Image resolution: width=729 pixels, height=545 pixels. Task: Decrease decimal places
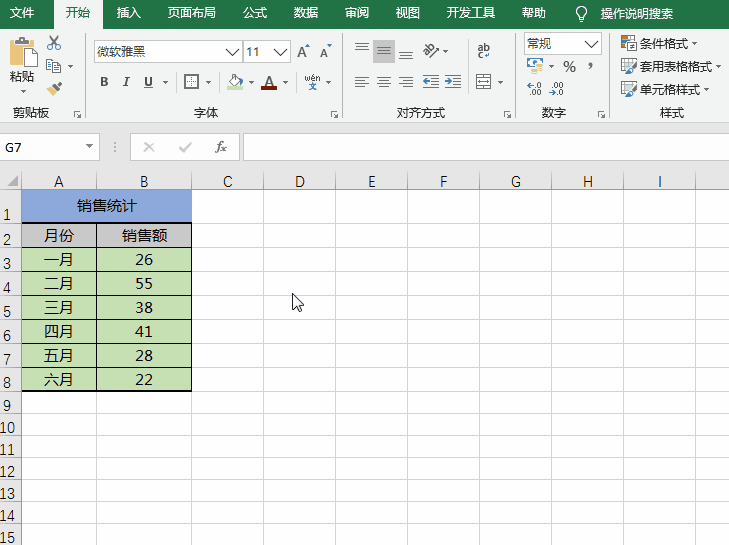click(x=557, y=88)
